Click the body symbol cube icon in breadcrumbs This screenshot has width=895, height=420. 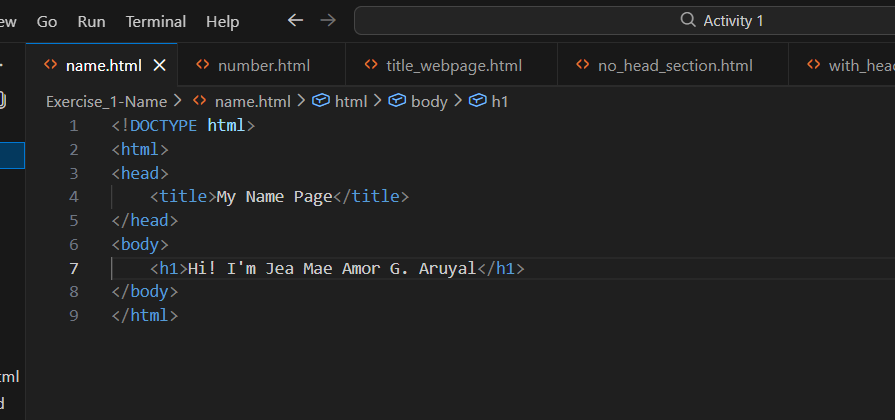[x=397, y=101]
